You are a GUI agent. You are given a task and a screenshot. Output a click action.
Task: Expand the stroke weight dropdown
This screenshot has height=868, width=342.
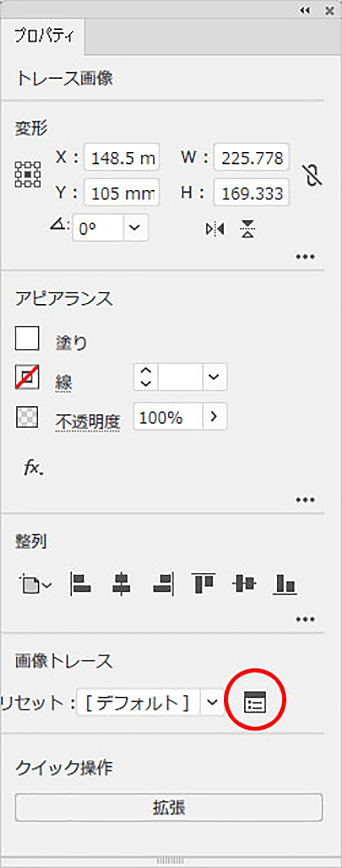(x=214, y=377)
